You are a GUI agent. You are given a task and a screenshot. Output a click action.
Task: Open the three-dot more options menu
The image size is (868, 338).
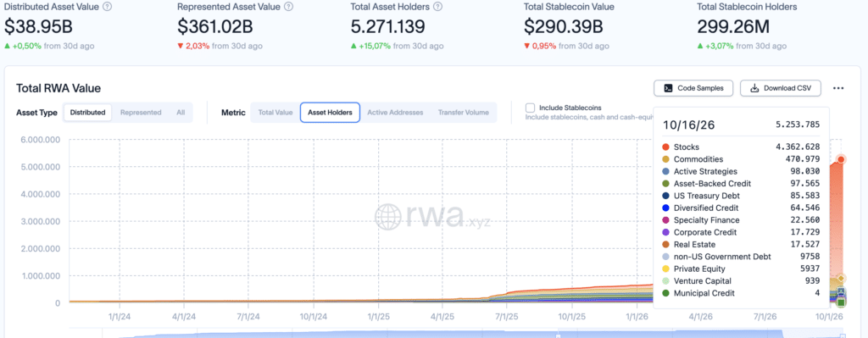[838, 88]
